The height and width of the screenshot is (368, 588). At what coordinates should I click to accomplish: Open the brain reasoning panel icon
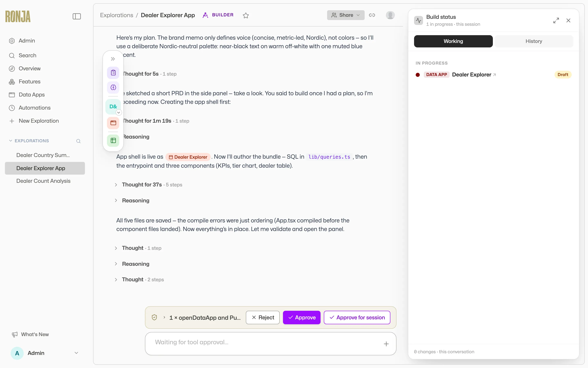[x=113, y=87]
